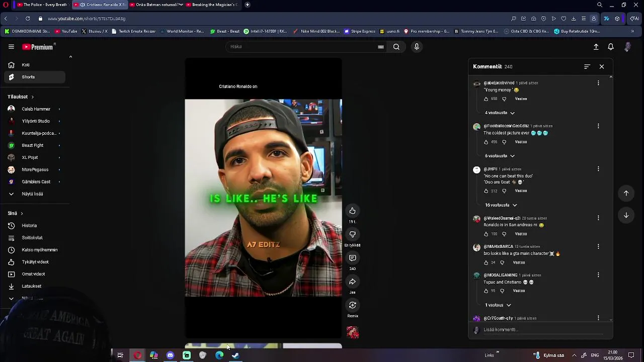Expand 1 vastaus replies
The image size is (644, 362).
pos(498,305)
